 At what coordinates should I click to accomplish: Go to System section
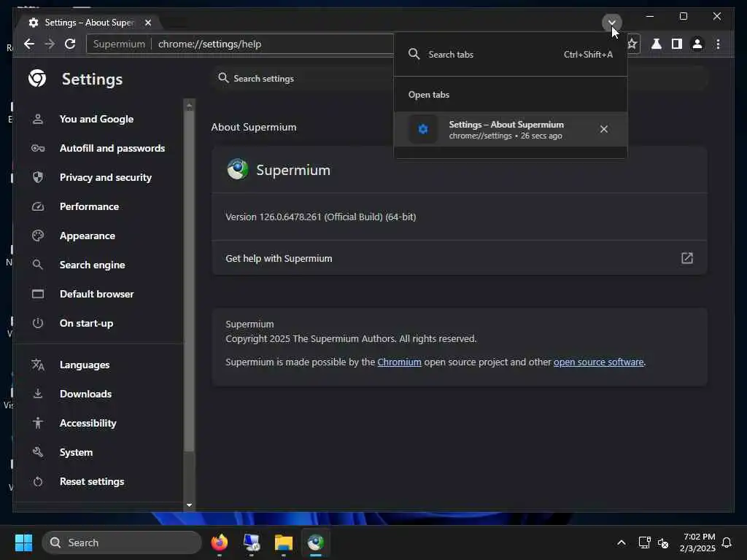point(76,452)
